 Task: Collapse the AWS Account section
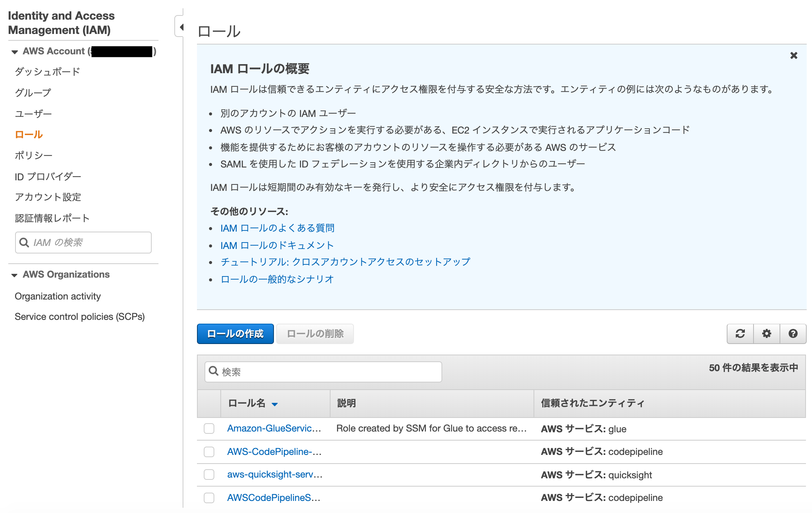(14, 52)
